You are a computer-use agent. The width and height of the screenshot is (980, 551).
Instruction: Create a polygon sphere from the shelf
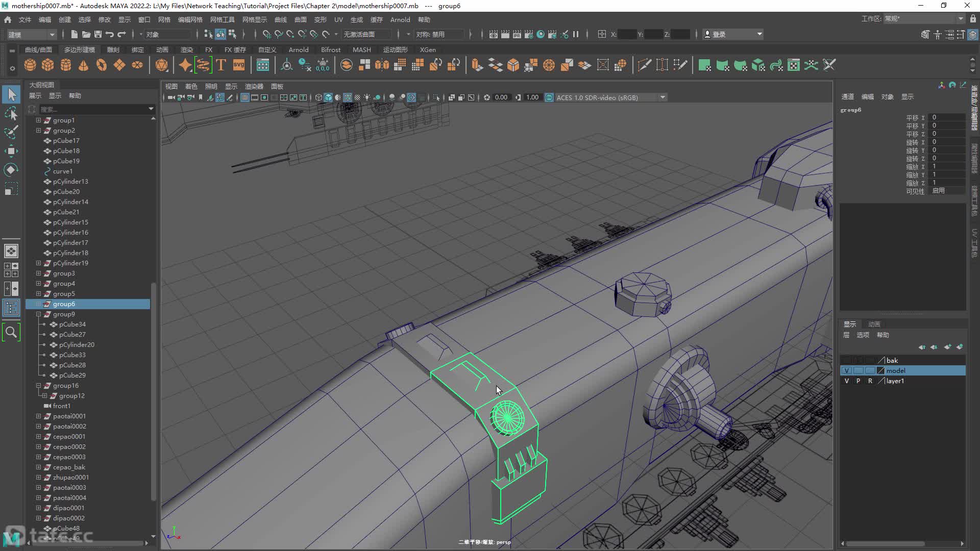[30, 65]
